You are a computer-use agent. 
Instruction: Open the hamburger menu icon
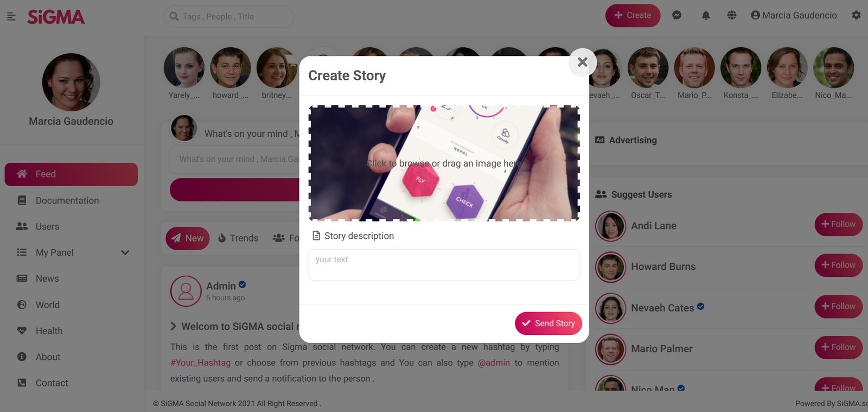[x=11, y=17]
